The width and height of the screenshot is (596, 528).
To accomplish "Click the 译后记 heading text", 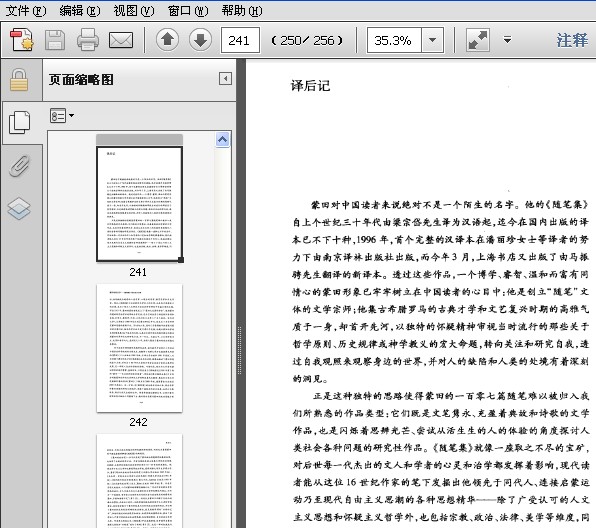I will (x=311, y=86).
